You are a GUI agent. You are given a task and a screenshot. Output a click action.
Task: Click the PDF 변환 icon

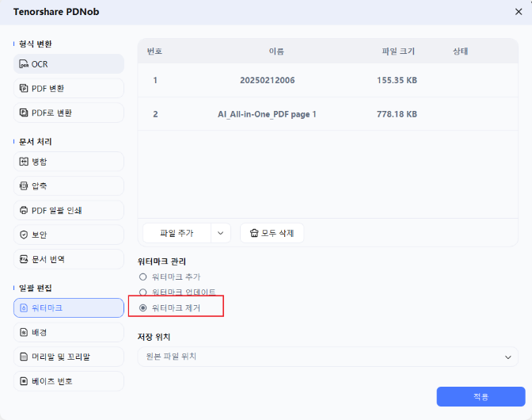[24, 88]
